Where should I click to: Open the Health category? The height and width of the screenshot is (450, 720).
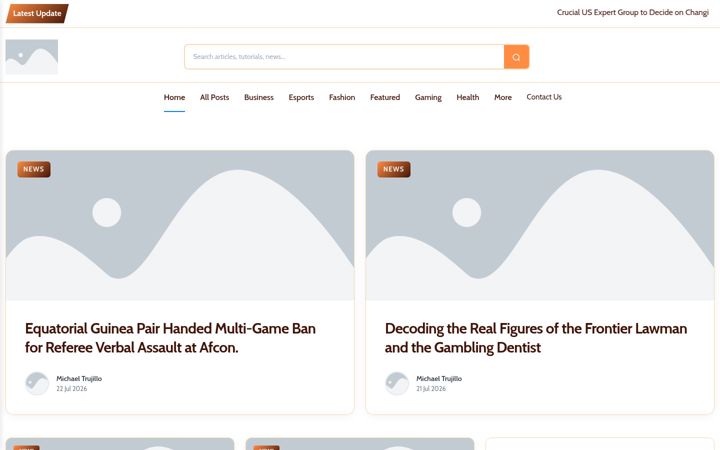[468, 97]
